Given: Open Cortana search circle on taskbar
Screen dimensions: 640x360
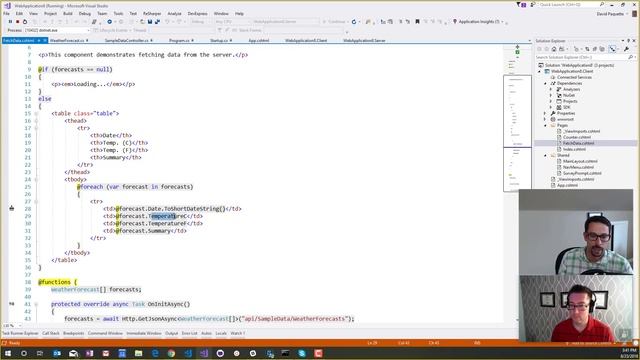Looking at the screenshot, I should (24, 353).
